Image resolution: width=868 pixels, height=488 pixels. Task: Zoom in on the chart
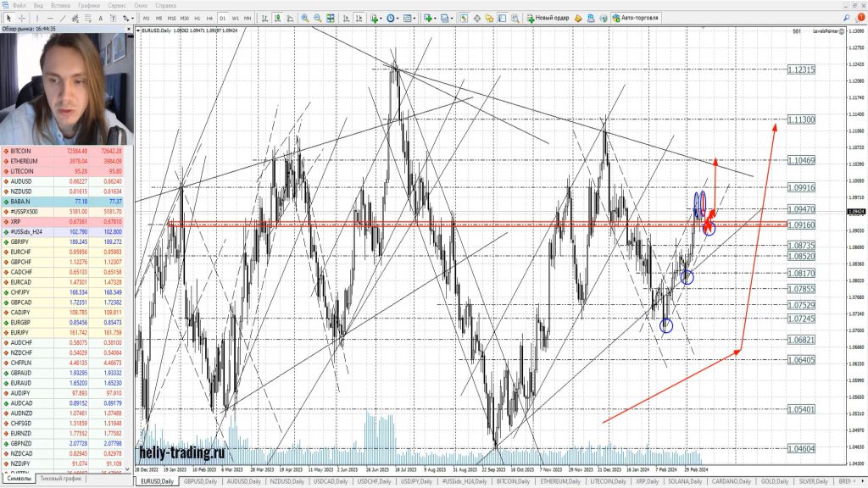[304, 18]
